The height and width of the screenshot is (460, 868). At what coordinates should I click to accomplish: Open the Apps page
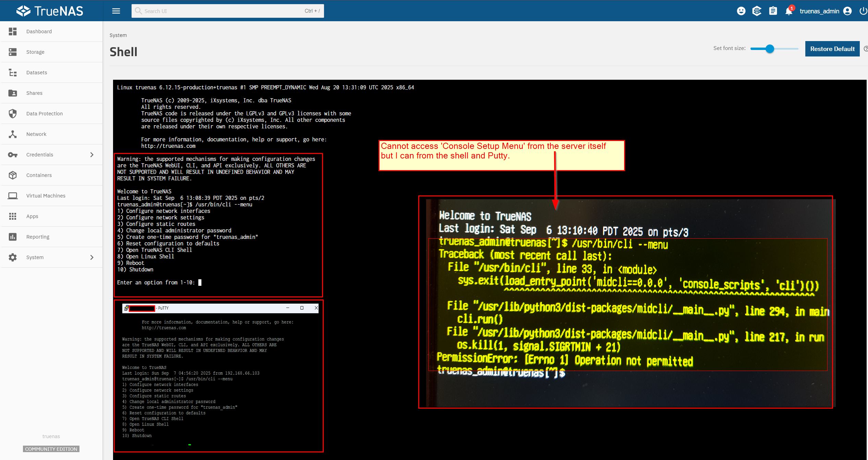[x=51, y=216]
